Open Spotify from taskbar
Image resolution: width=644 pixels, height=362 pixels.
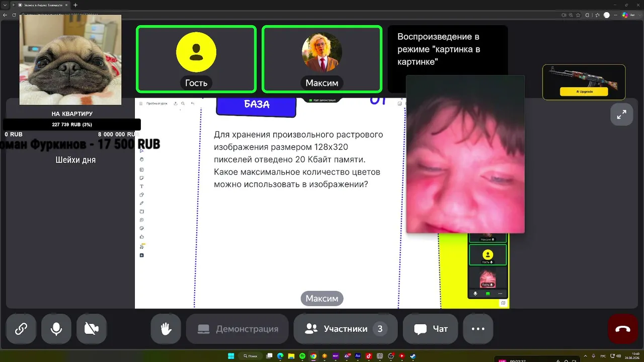pos(302,356)
